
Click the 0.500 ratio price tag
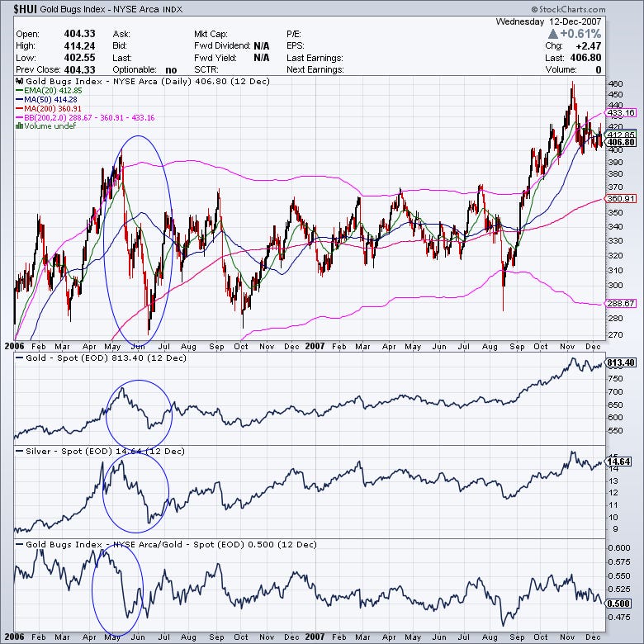click(x=618, y=604)
